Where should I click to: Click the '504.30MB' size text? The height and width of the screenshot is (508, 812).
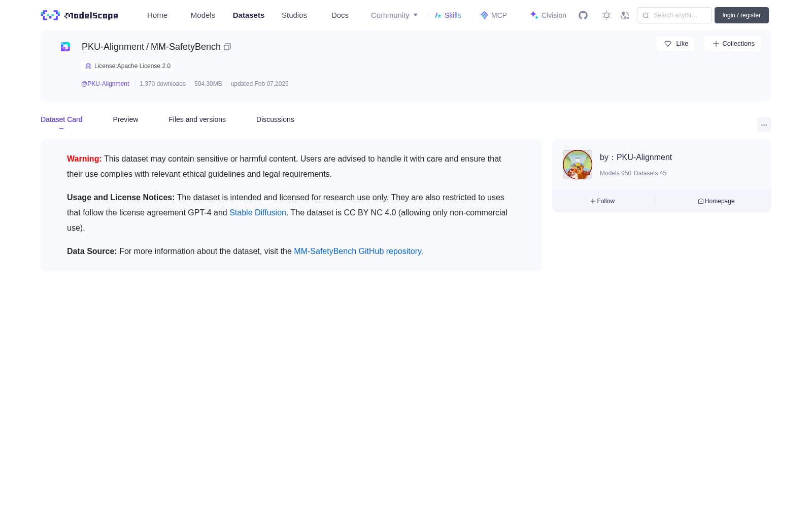point(208,84)
